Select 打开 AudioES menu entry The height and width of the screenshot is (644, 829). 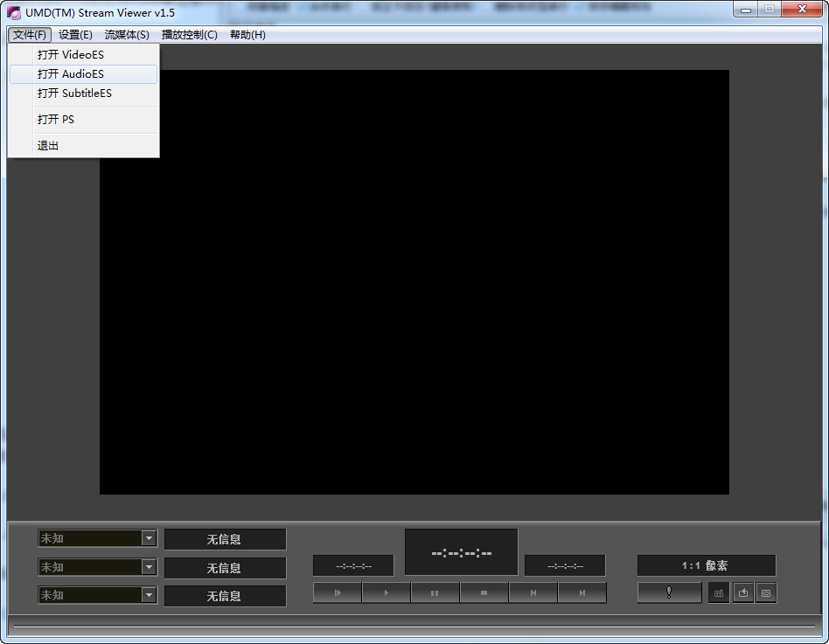[x=71, y=74]
